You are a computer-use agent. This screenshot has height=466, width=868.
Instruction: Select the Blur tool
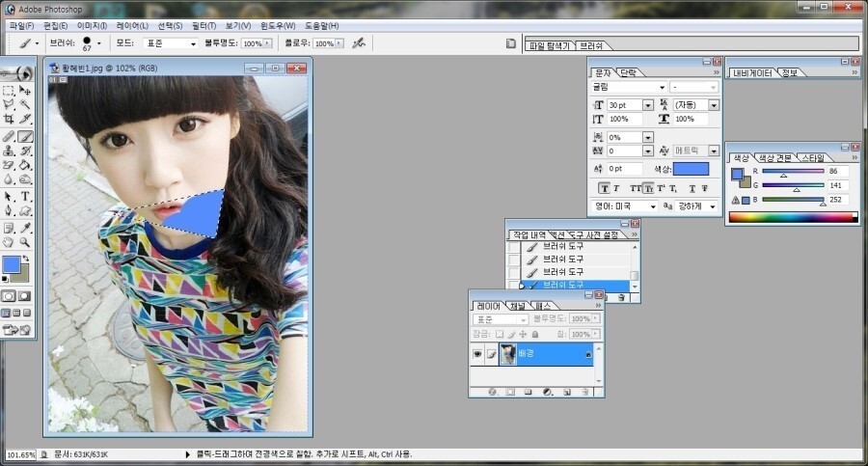point(9,179)
